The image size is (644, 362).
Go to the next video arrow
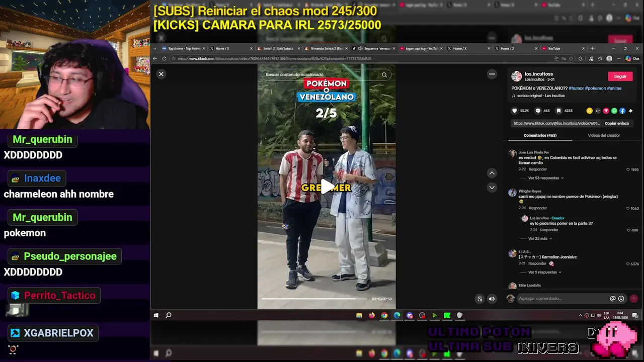tap(492, 187)
